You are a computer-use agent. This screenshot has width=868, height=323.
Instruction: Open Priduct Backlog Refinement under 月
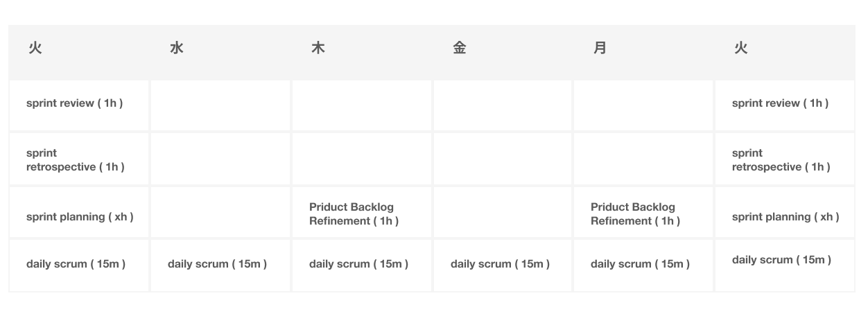click(635, 214)
